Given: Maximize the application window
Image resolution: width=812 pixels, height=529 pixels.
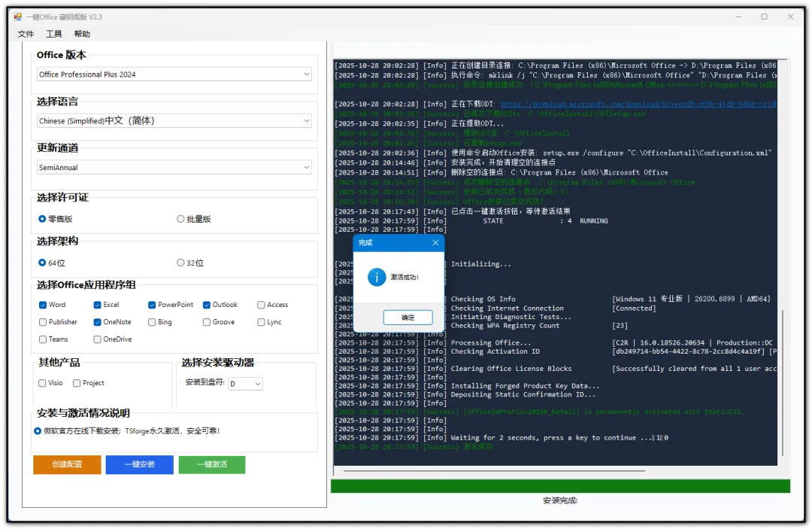Looking at the screenshot, I should tap(765, 17).
